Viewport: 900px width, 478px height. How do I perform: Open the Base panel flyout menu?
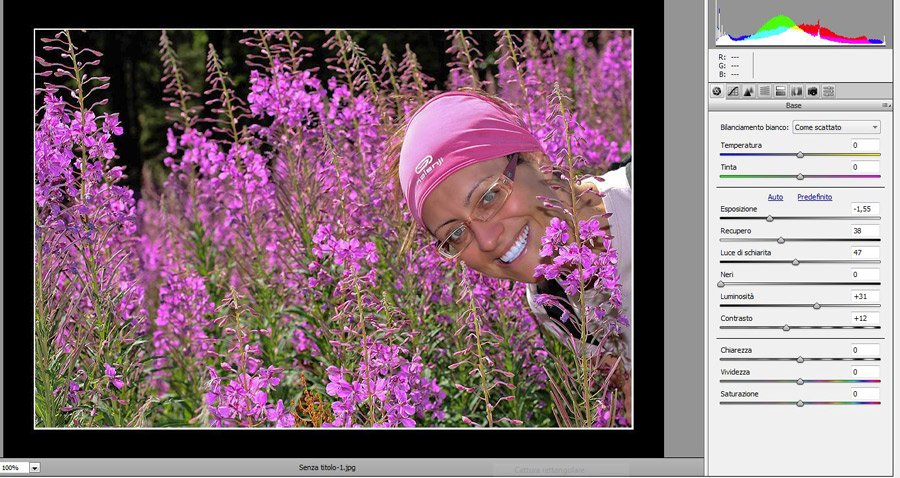click(x=885, y=105)
